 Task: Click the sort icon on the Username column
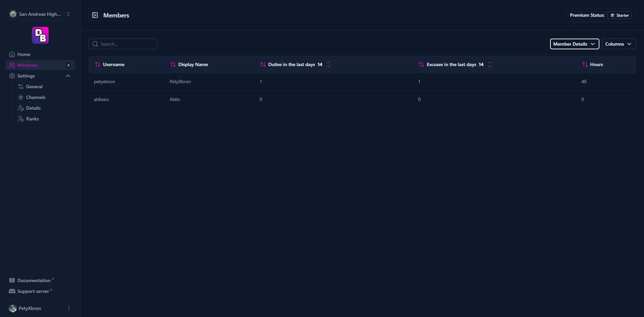(x=98, y=64)
